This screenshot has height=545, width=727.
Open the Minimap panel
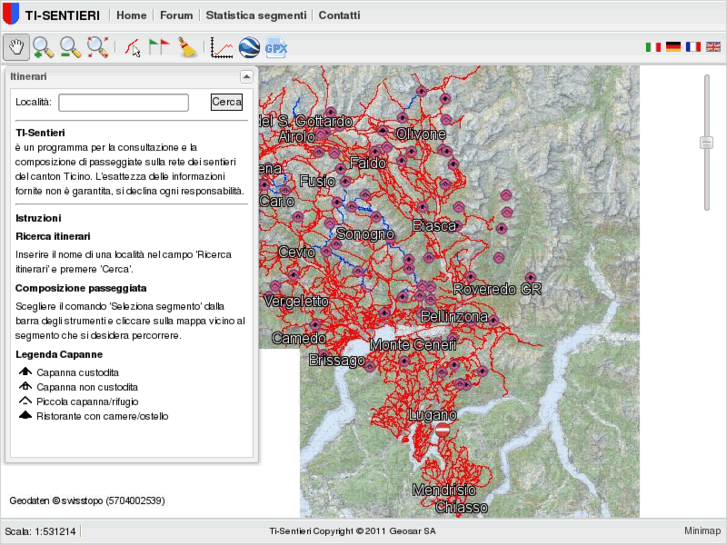point(701,531)
